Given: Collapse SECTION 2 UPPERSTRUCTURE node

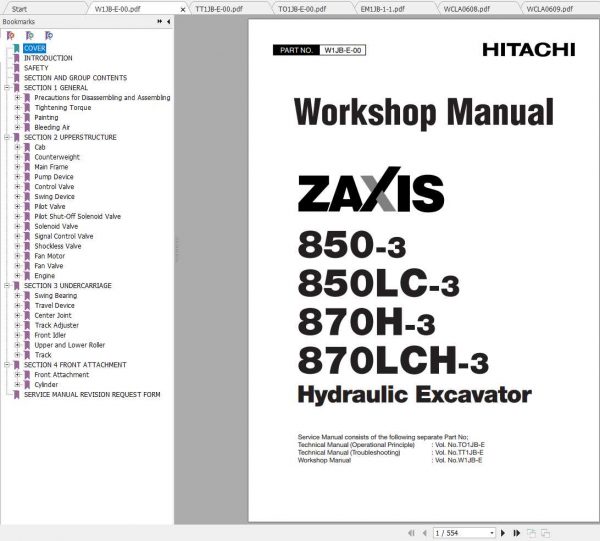Looking at the screenshot, I should coord(7,137).
